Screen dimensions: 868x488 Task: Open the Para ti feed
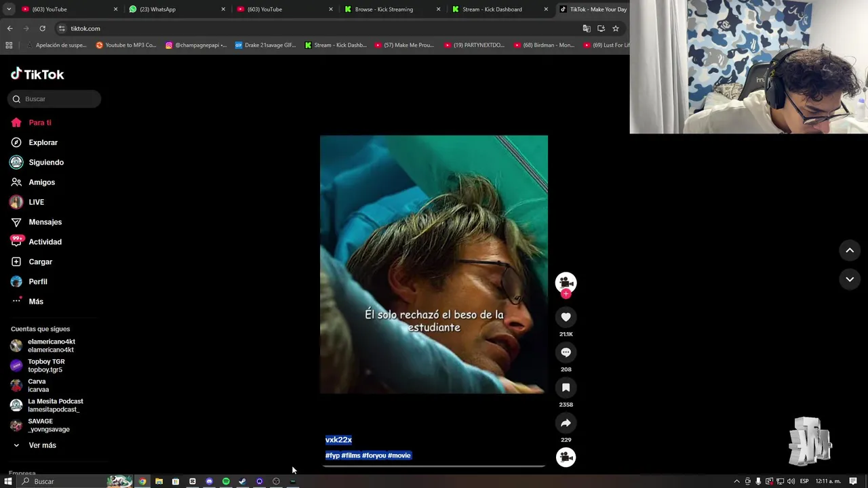coord(40,123)
